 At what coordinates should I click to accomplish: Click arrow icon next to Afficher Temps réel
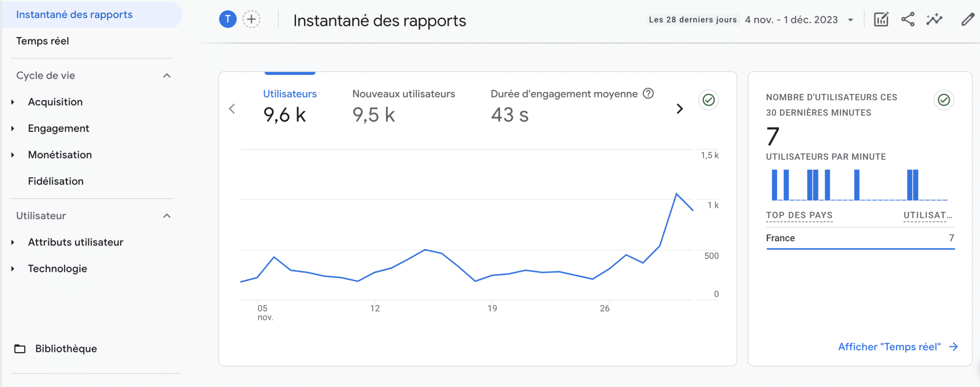tap(954, 346)
